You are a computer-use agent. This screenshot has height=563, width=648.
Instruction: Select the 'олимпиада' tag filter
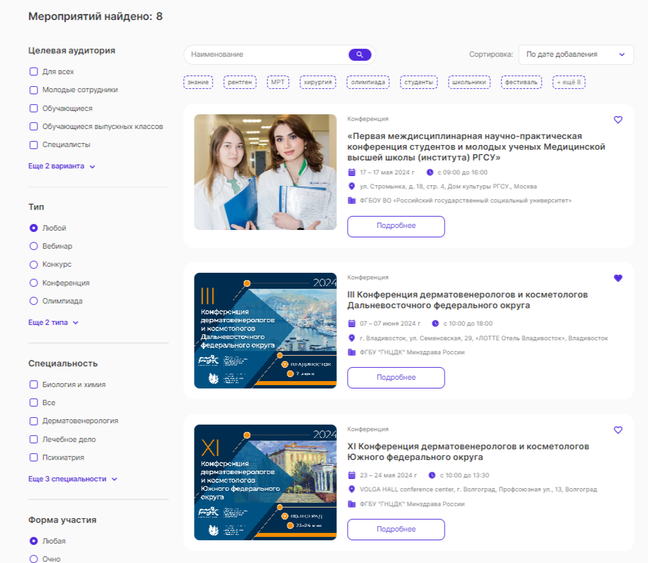point(368,82)
